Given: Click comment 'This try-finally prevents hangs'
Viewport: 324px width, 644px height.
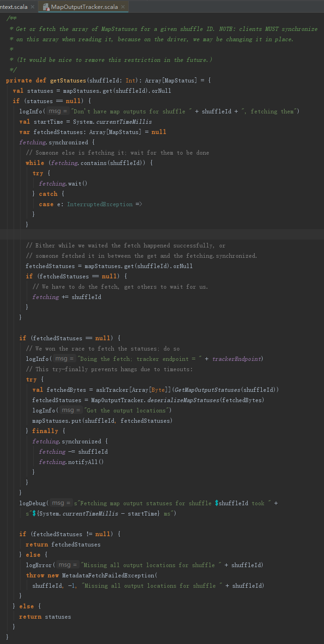Looking at the screenshot, I should (x=109, y=369).
